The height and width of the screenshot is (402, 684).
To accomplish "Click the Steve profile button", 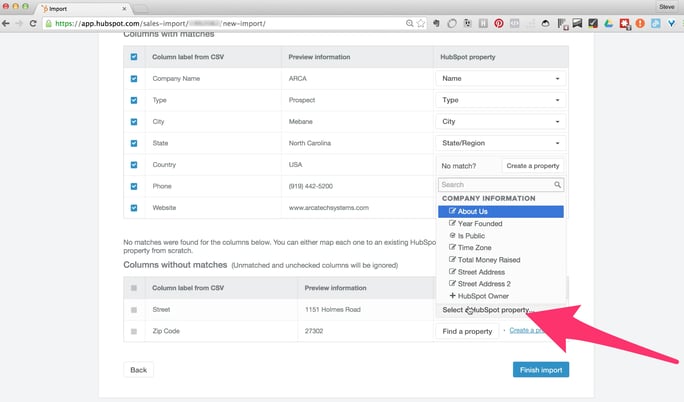I will tap(667, 7).
